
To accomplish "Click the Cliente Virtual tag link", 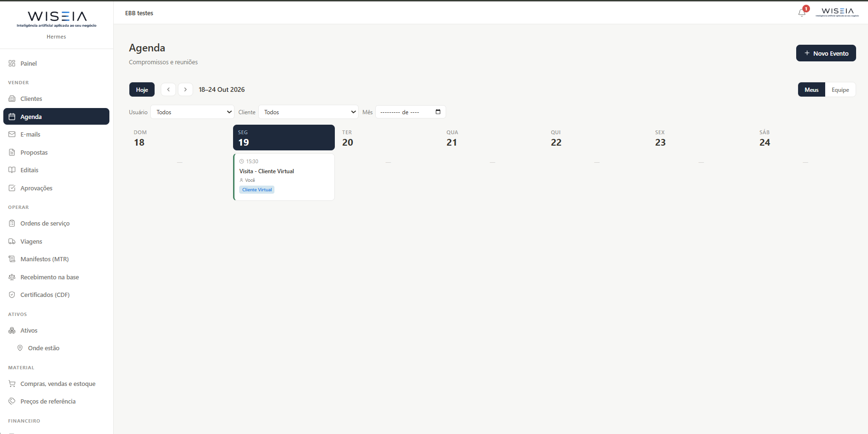I will tap(257, 189).
